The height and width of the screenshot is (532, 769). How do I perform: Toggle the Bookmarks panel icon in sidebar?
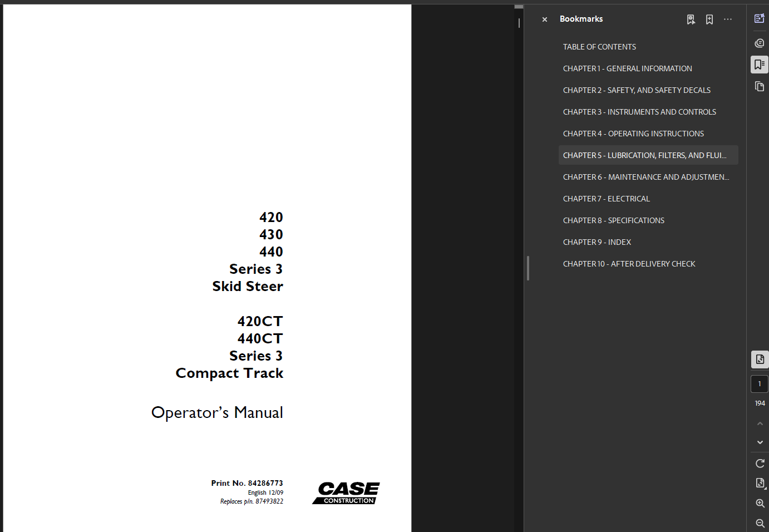(759, 65)
